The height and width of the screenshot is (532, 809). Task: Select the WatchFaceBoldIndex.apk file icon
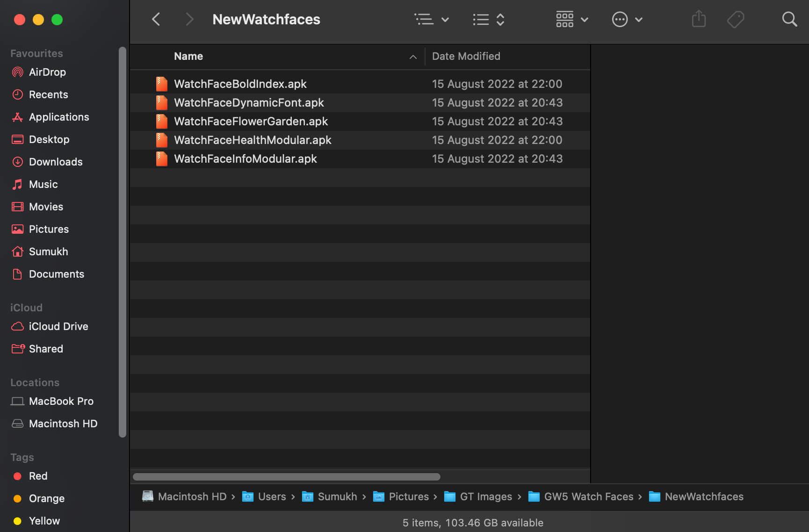[161, 84]
